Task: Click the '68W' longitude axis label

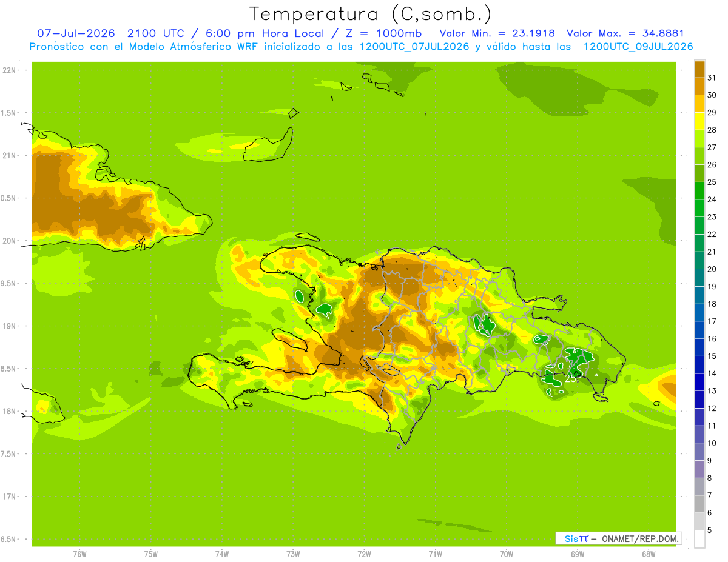Action: point(649,554)
